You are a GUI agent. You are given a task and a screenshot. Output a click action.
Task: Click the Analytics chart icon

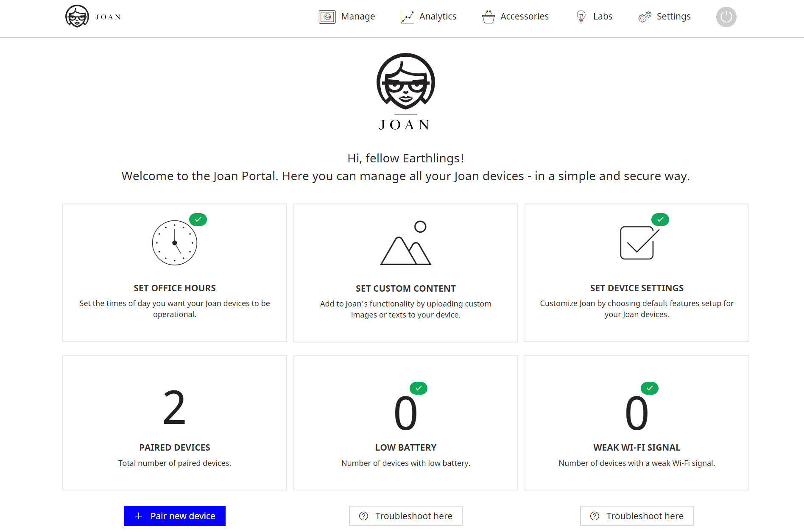(407, 17)
